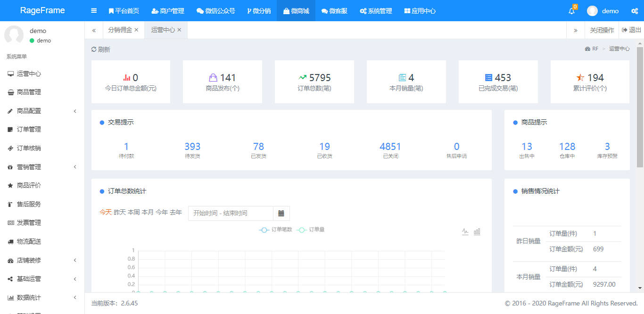Click the 今日订单总金额 bar chart icon
Screen dimensions: 644x314
coord(127,77)
